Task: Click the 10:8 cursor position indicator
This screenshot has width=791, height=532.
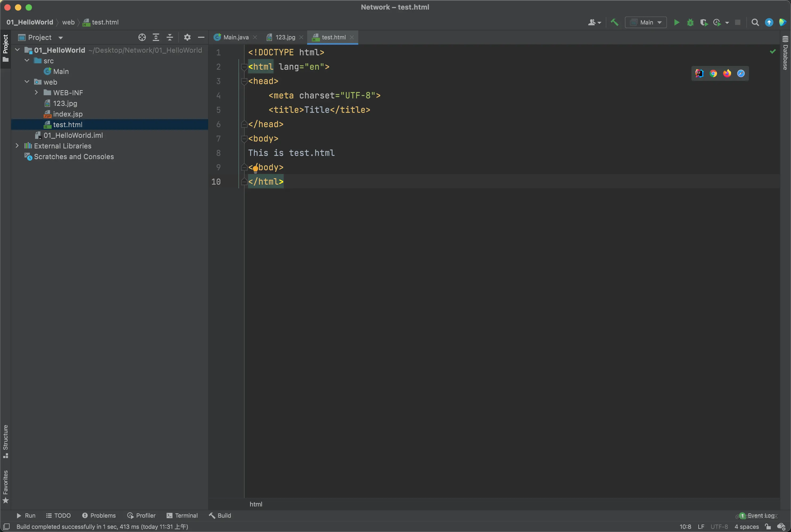Action: (x=685, y=527)
